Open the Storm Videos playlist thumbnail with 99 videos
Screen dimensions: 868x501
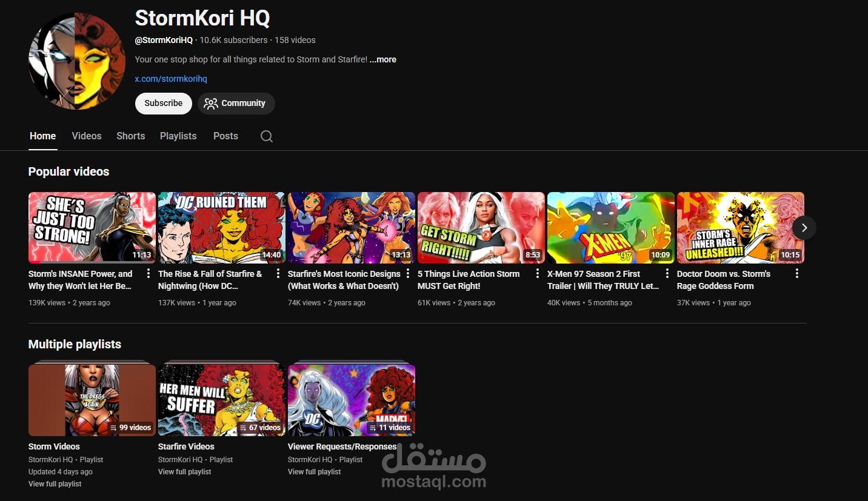tap(92, 400)
